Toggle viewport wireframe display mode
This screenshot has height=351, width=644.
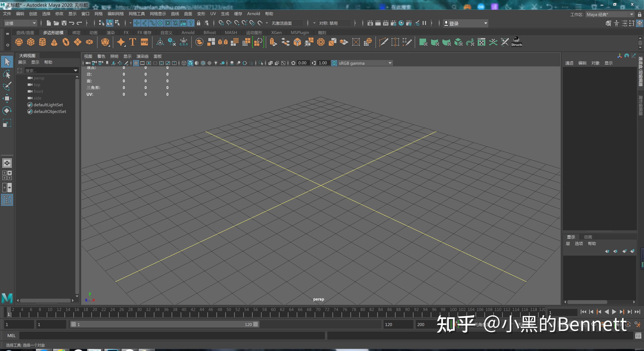point(184,63)
